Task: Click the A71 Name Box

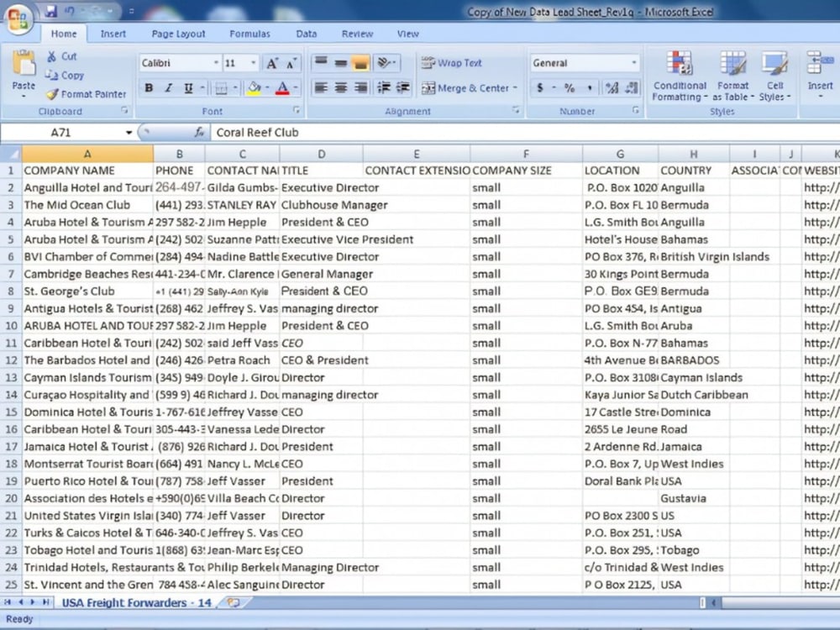Action: (61, 133)
